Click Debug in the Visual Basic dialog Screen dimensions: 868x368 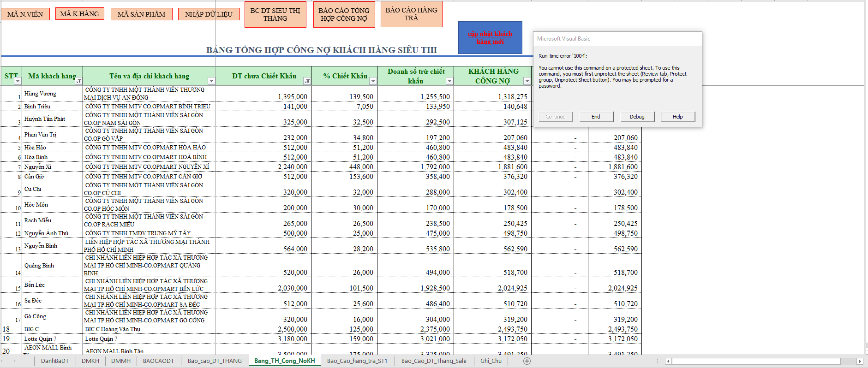coord(637,117)
